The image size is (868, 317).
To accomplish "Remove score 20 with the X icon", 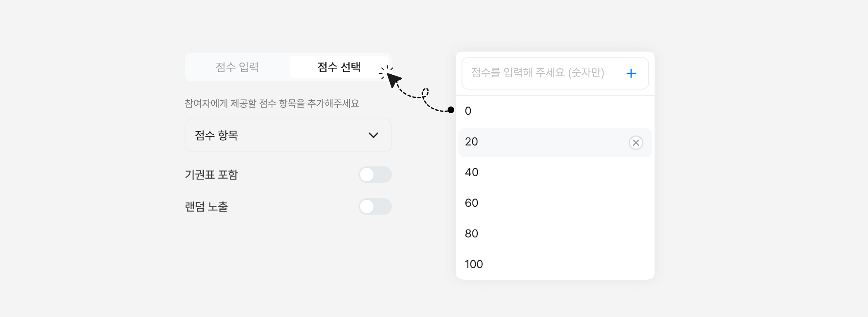I will click(x=636, y=143).
